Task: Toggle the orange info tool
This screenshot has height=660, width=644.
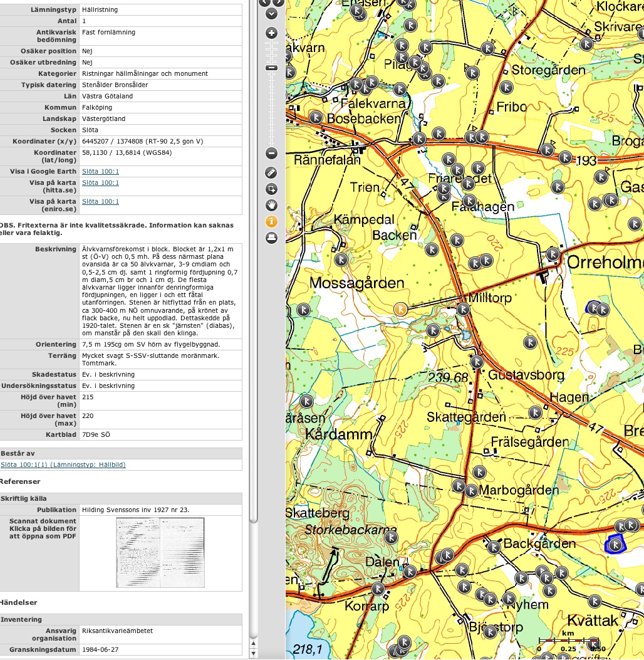Action: [x=271, y=221]
